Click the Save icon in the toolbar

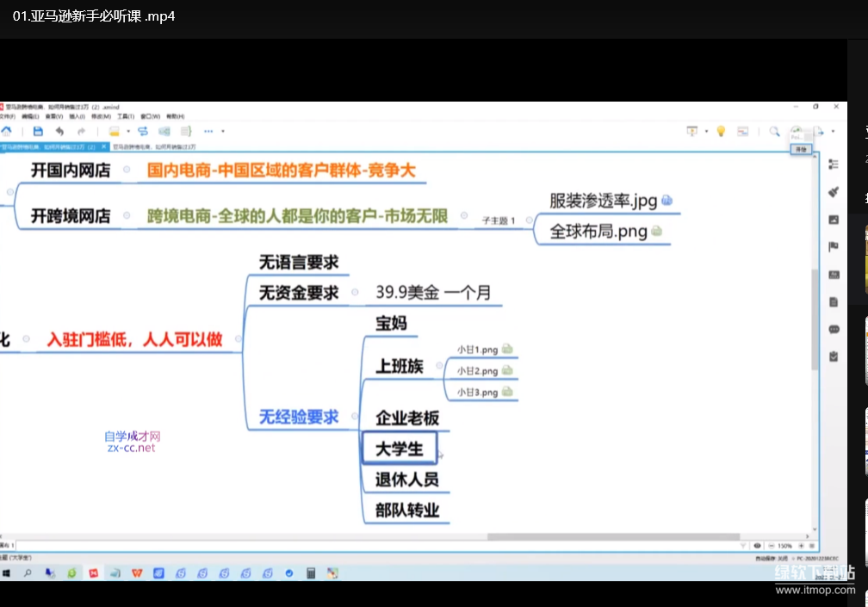tap(38, 132)
